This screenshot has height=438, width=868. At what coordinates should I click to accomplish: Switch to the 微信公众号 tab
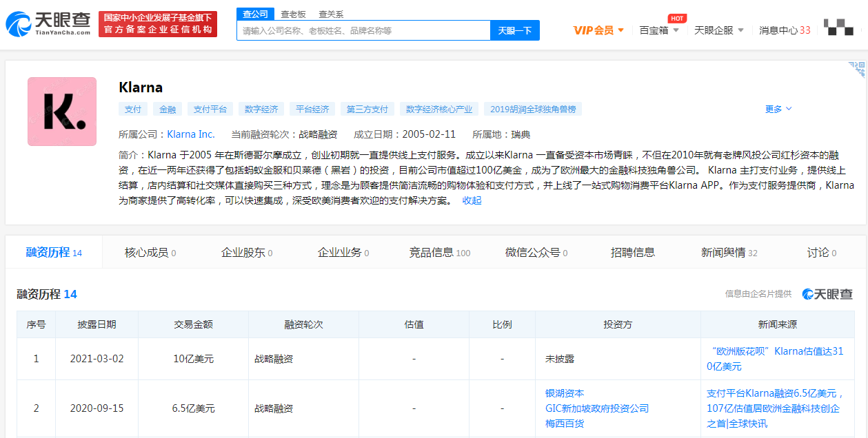point(536,252)
